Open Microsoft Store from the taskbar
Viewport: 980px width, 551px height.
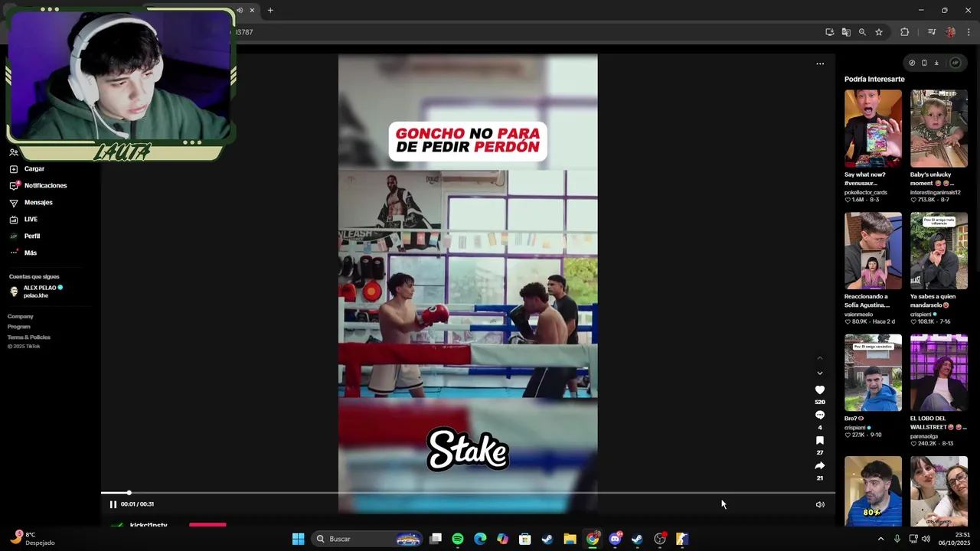point(525,539)
